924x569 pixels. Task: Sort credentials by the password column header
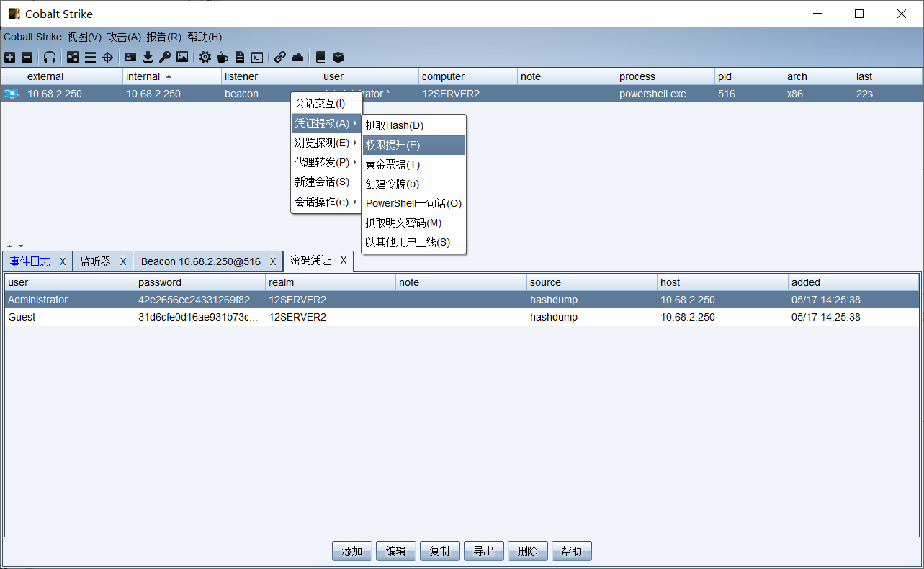point(200,282)
